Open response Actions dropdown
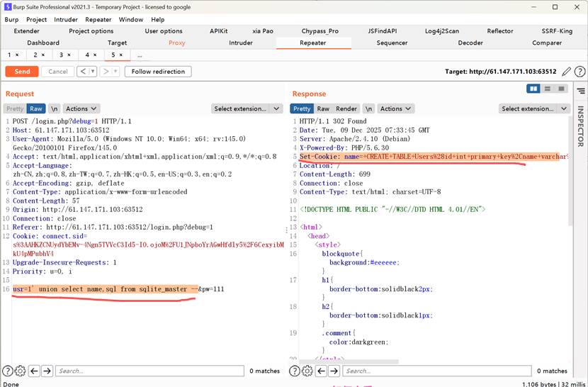Viewport: 588px width, 387px height. click(x=395, y=108)
